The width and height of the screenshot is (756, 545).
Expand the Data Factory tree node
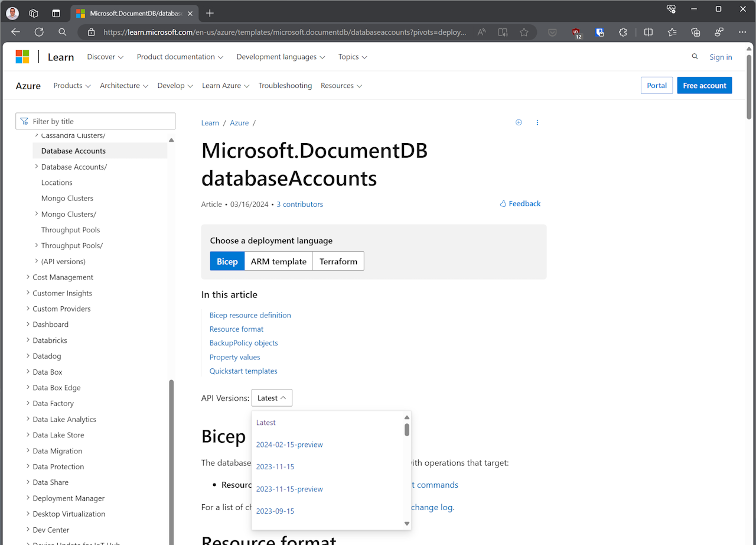28,403
